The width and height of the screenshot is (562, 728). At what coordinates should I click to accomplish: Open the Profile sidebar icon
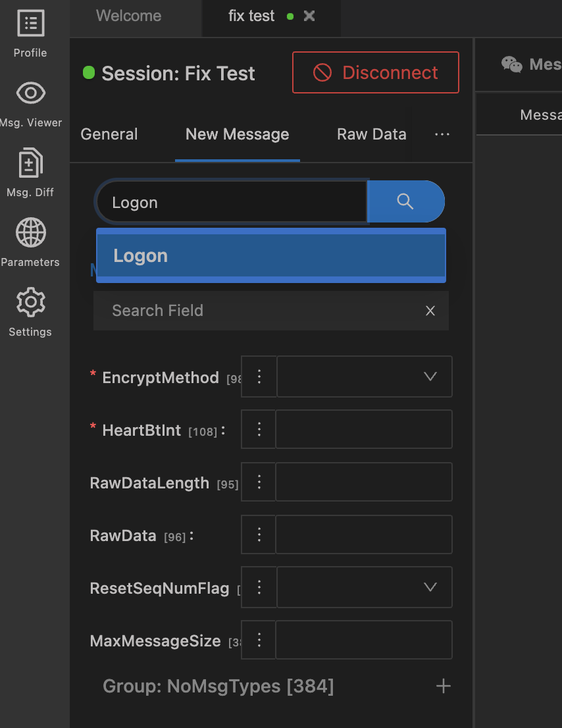click(30, 24)
